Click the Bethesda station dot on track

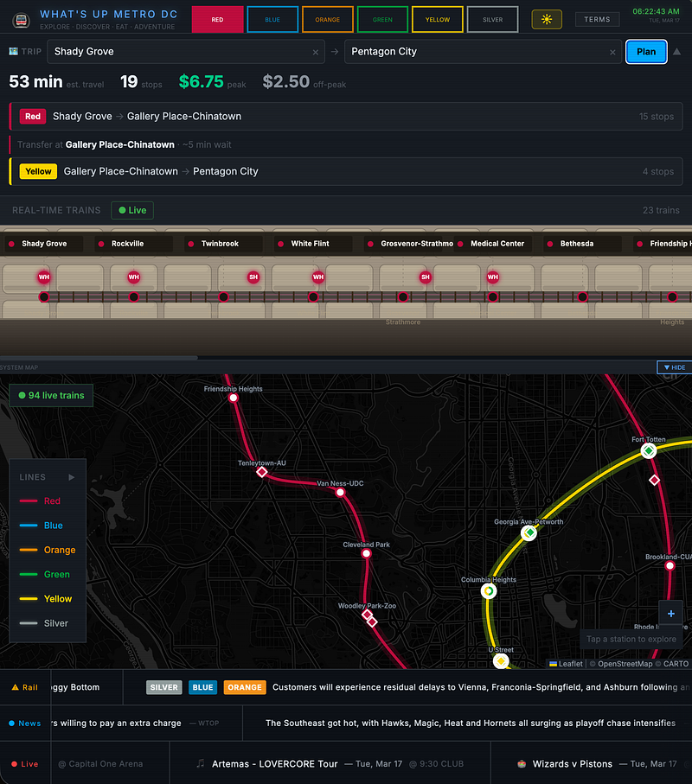(x=582, y=297)
